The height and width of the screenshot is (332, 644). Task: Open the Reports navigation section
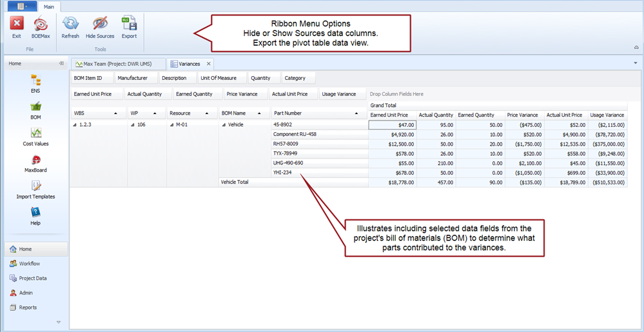coord(28,308)
